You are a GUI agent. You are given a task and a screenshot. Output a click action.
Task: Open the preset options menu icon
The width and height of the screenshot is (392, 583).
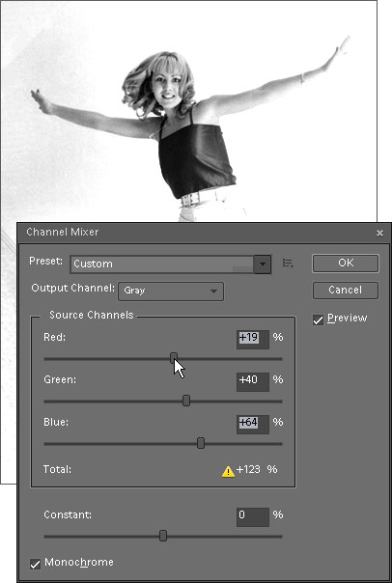pos(288,264)
